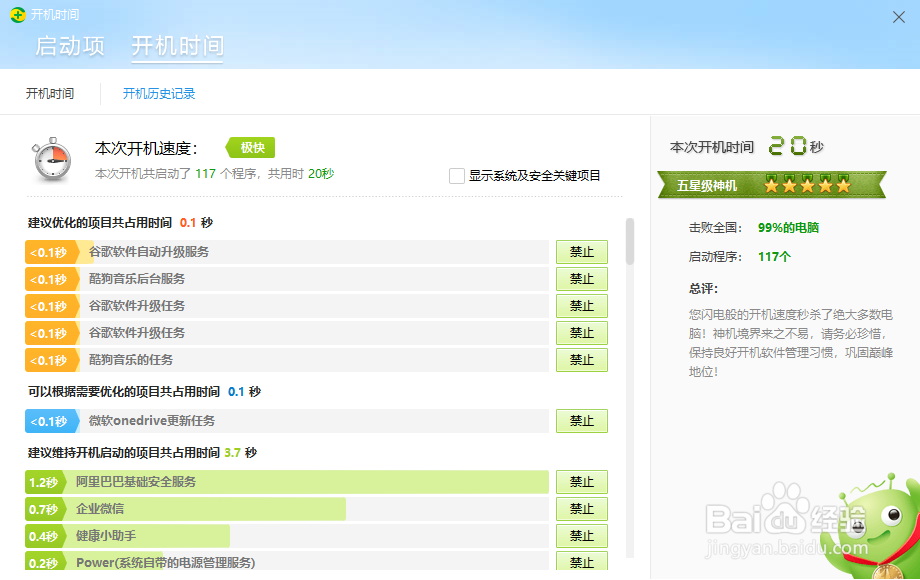
Task: Click the 99%的电脑 value
Action: coord(788,228)
